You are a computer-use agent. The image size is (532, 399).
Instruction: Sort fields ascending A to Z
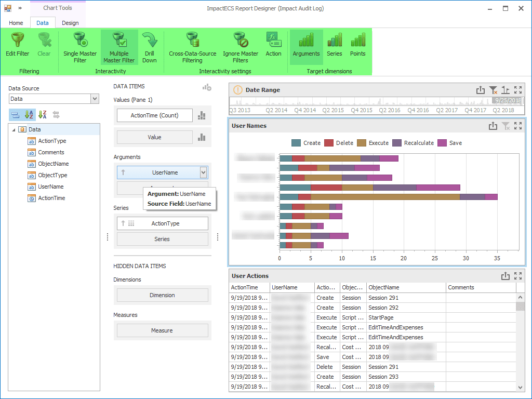29,115
